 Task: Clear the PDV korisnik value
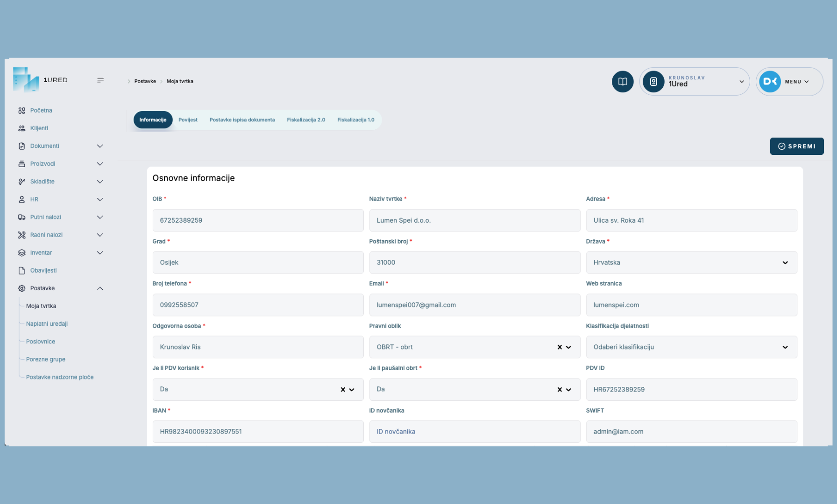point(343,390)
